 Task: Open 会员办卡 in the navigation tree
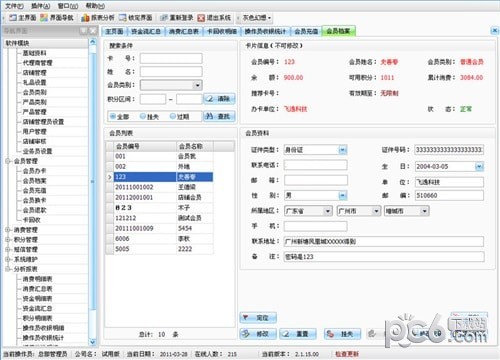tap(34, 171)
